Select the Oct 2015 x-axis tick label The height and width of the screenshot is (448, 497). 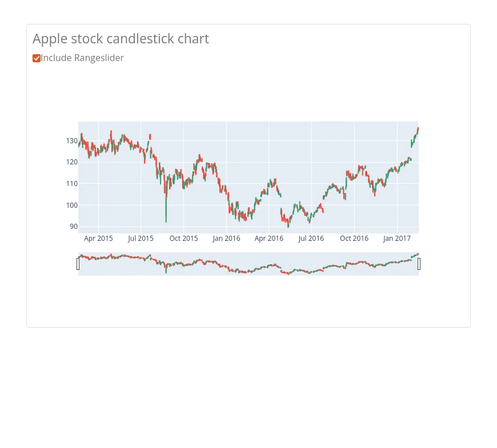183,239
